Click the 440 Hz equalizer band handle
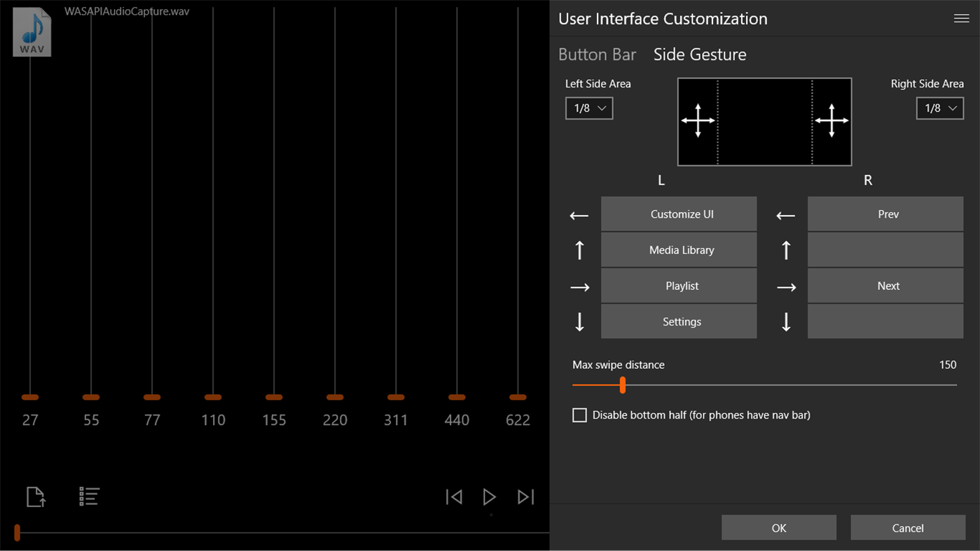The height and width of the screenshot is (551, 980). click(x=457, y=397)
